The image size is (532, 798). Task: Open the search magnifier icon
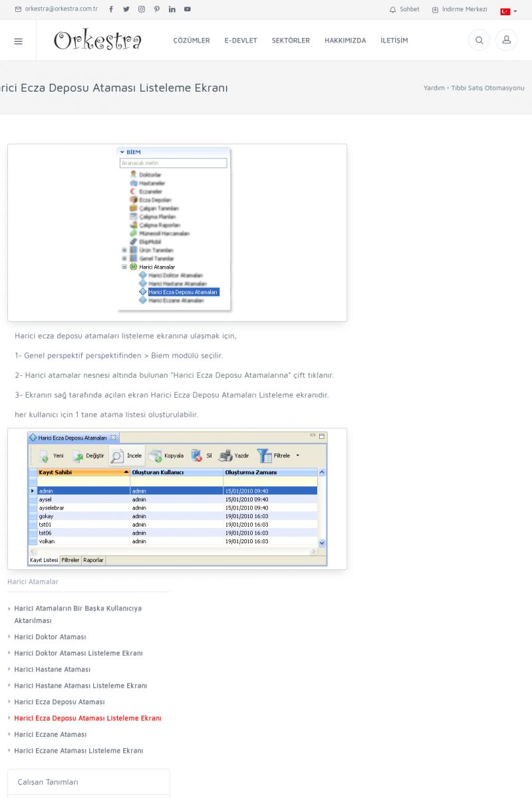[479, 40]
